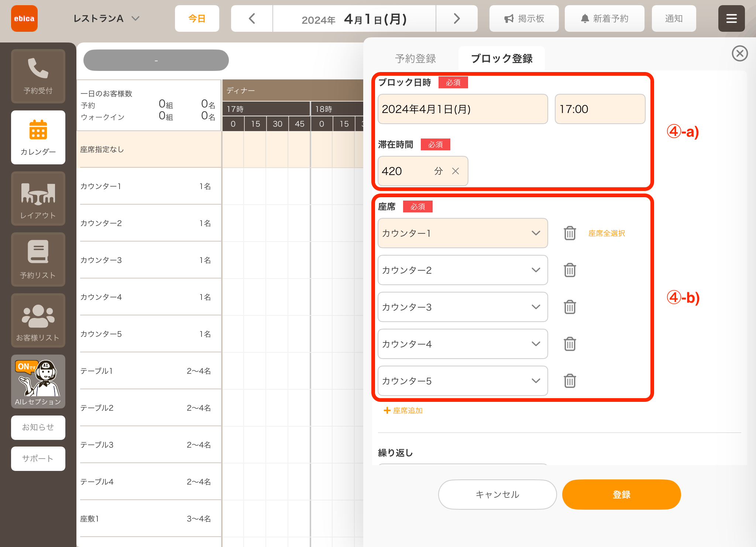
Task: Select the テーブル2 row
Action: 149,408
